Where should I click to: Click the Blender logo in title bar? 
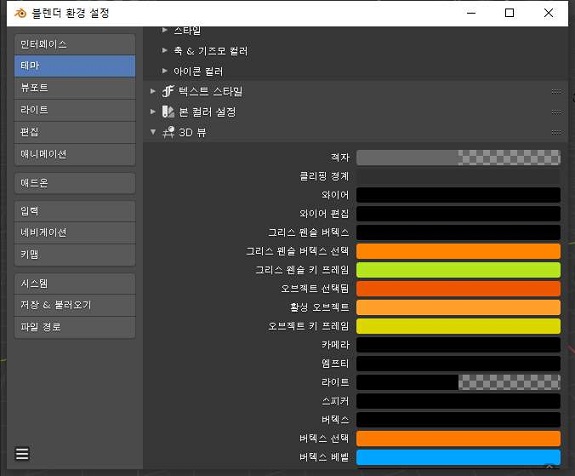point(21,13)
